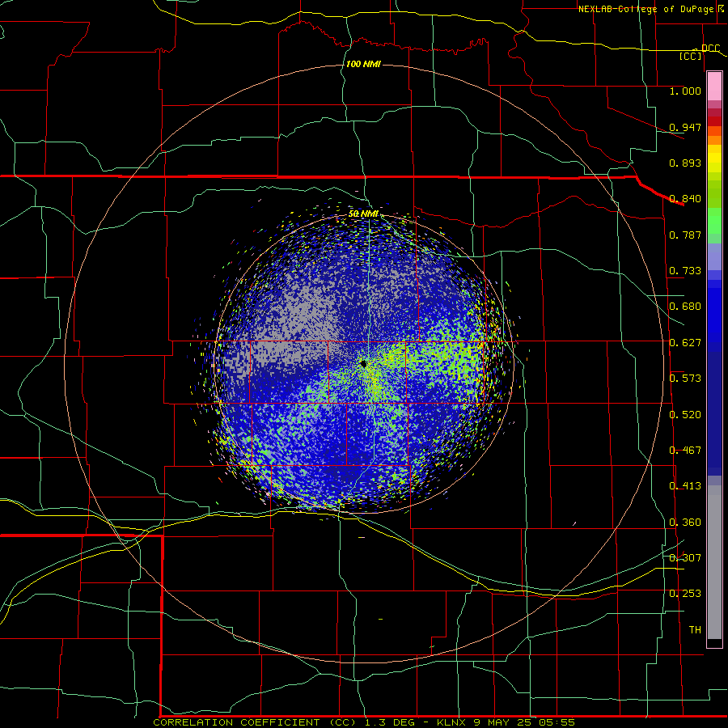Click the bright green color bar segment

(x=714, y=221)
